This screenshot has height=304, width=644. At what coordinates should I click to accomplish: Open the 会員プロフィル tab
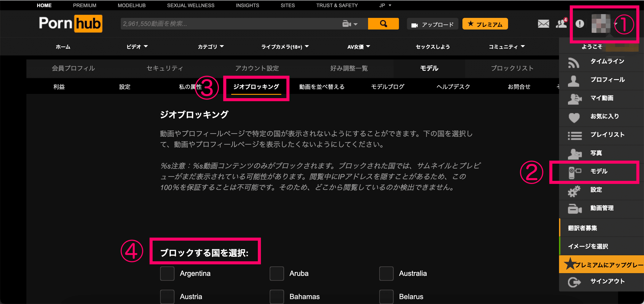[x=73, y=68]
